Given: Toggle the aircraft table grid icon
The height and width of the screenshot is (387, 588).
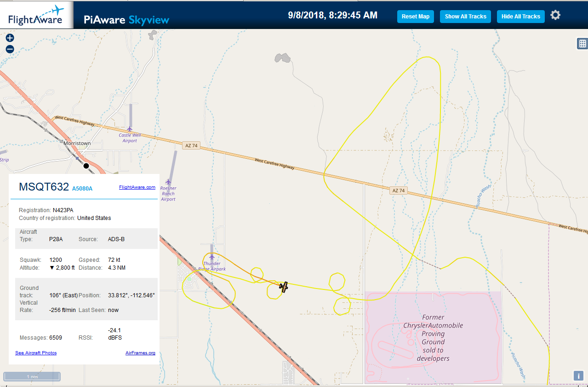Looking at the screenshot, I should (582, 44).
